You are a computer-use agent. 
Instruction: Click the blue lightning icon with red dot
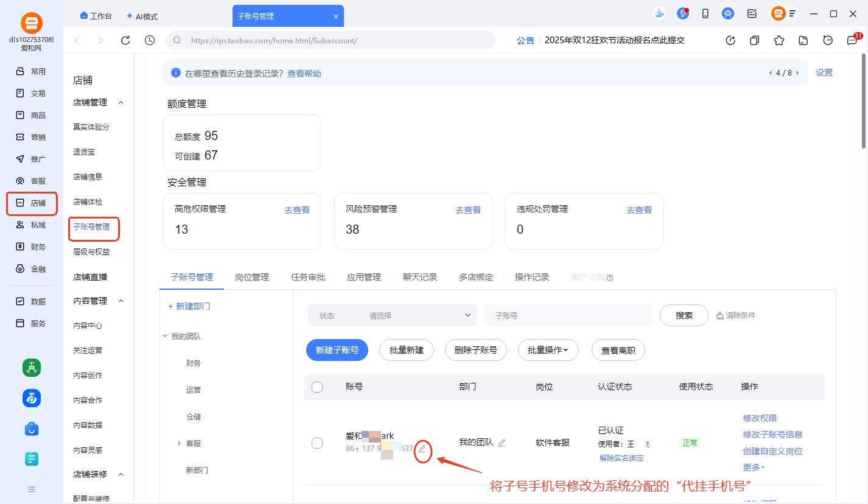coord(683,13)
